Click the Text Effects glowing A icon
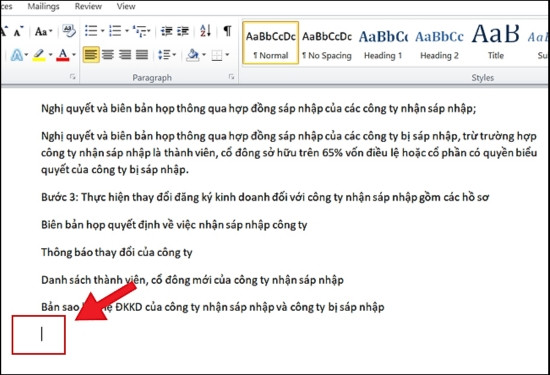Screen dimensions: 550x375 [16, 55]
